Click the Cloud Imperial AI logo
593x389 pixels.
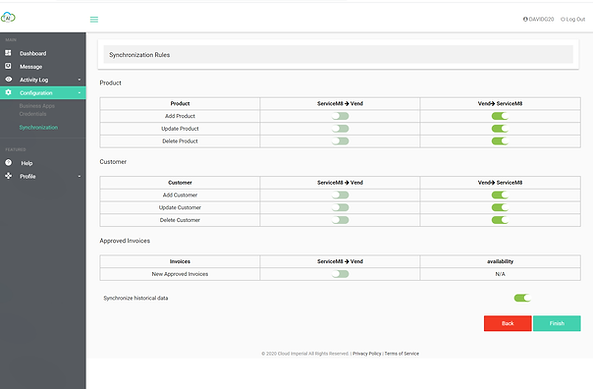point(8,17)
